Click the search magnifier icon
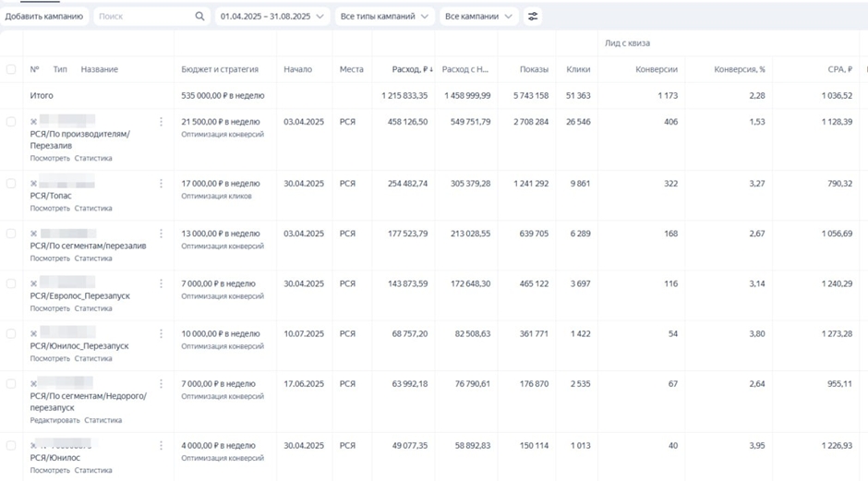 199,17
